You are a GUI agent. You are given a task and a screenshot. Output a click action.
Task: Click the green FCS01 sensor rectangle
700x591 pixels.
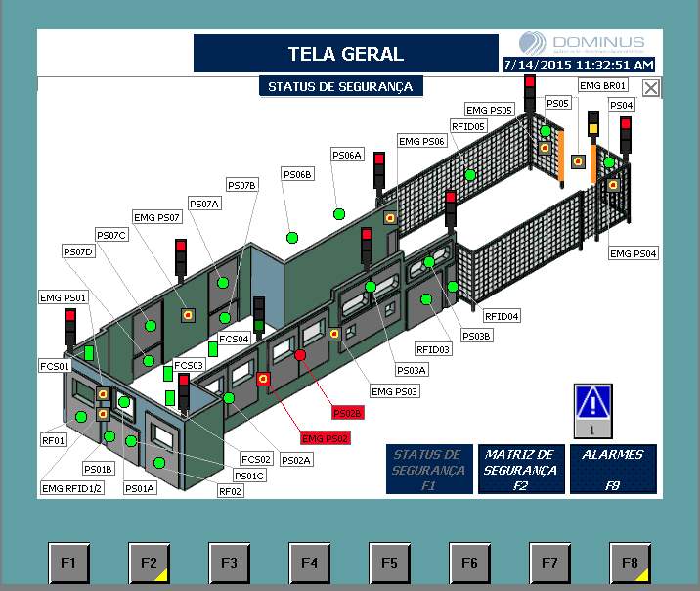pos(89,353)
